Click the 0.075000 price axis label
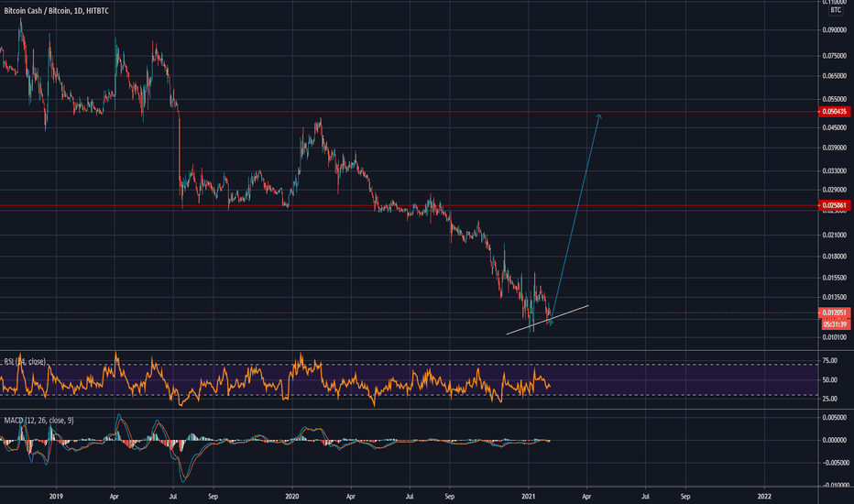 (835, 56)
